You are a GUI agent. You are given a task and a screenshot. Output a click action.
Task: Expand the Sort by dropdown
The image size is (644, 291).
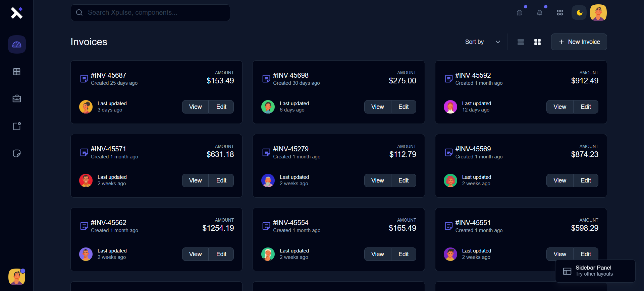point(483,42)
